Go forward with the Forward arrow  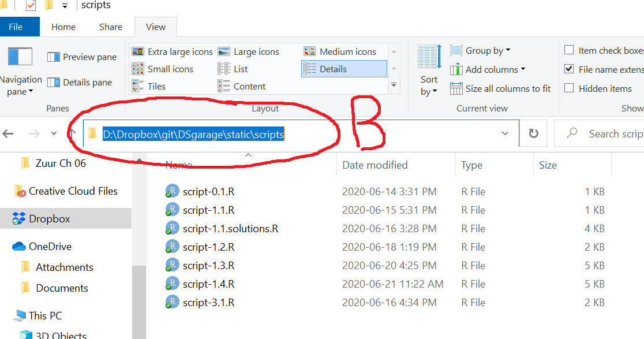tap(34, 133)
